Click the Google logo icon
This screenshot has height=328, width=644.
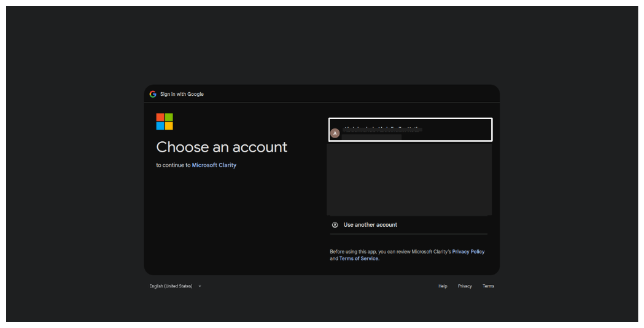pyautogui.click(x=153, y=94)
